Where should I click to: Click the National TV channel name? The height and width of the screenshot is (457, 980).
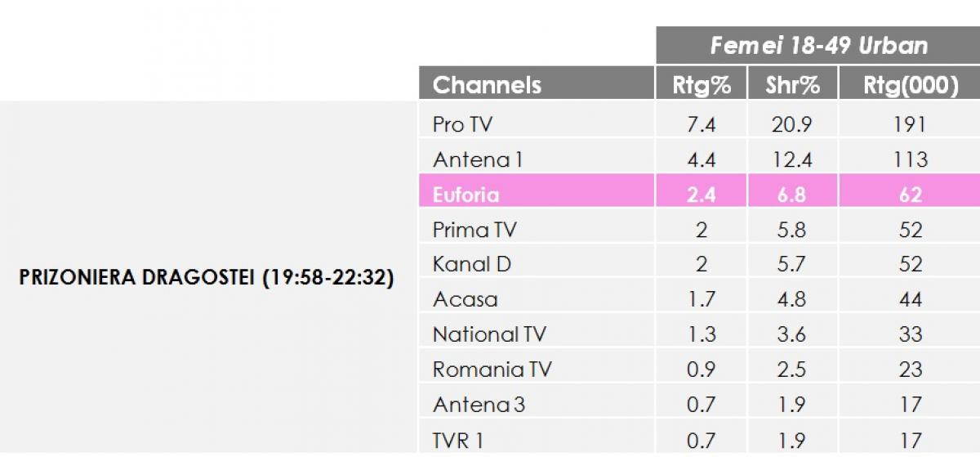tap(489, 334)
